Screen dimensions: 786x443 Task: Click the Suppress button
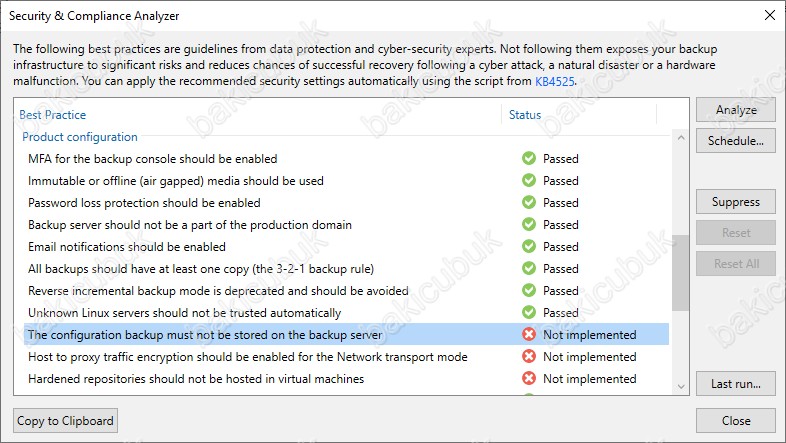pos(736,202)
